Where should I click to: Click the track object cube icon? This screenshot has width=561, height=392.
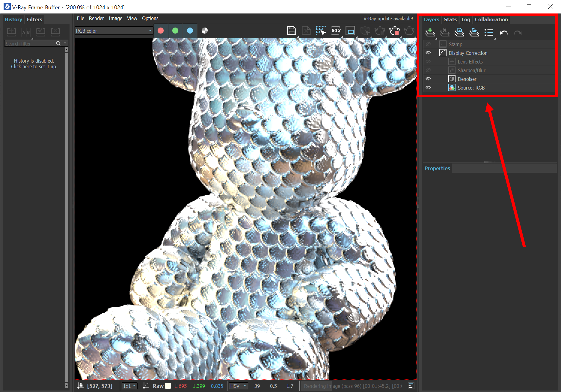point(365,31)
